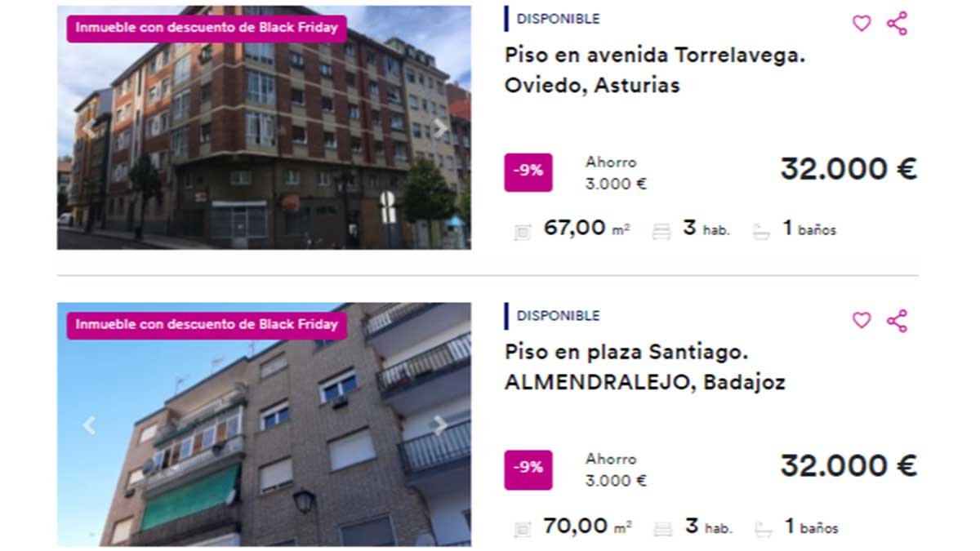Image resolution: width=980 pixels, height=551 pixels.
Task: Favorite the Almendralejo flat with heart icon
Action: point(862,321)
